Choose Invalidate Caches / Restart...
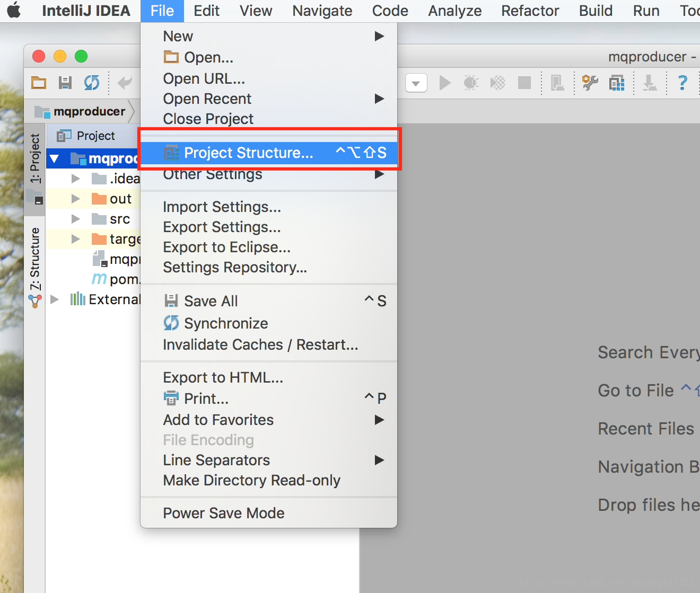700x593 pixels. (269, 344)
